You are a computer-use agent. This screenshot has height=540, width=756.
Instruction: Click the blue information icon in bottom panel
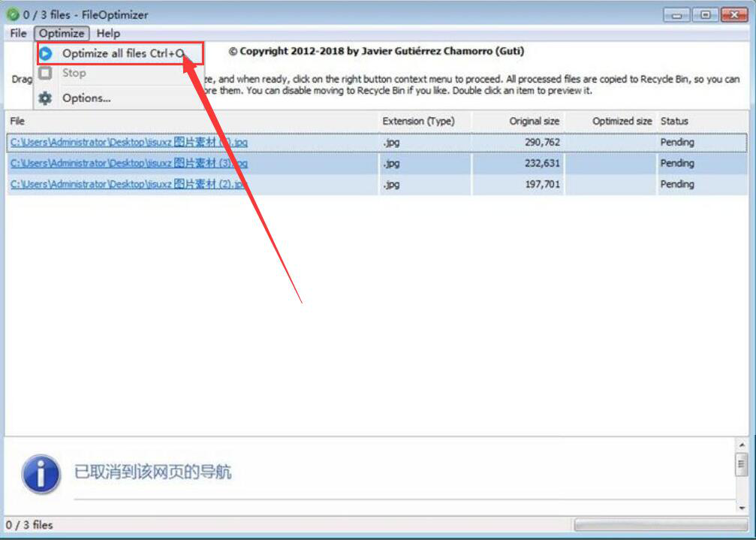tap(41, 474)
